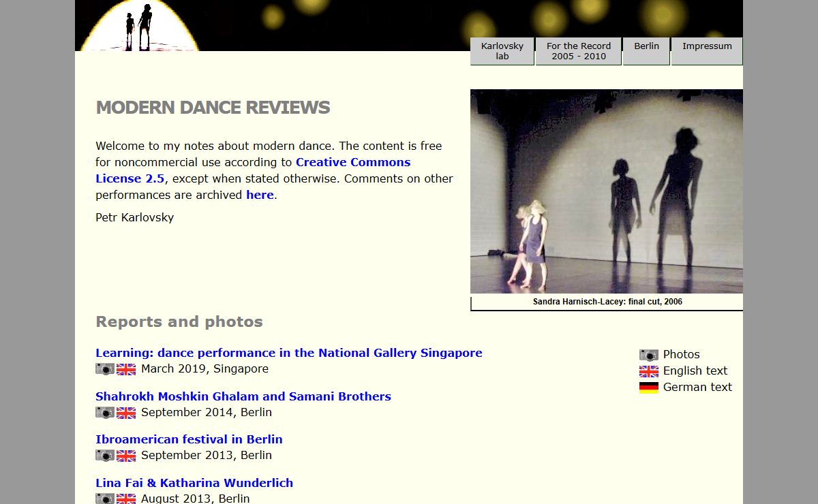Viewport: 818px width, 504px height.
Task: Click camera icon beside September 2014, Berlin
Action: [105, 413]
